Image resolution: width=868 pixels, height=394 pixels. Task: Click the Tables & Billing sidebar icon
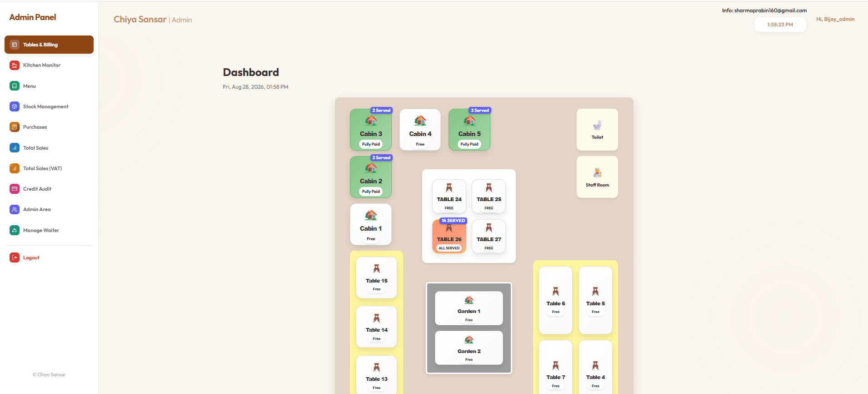pyautogui.click(x=15, y=45)
